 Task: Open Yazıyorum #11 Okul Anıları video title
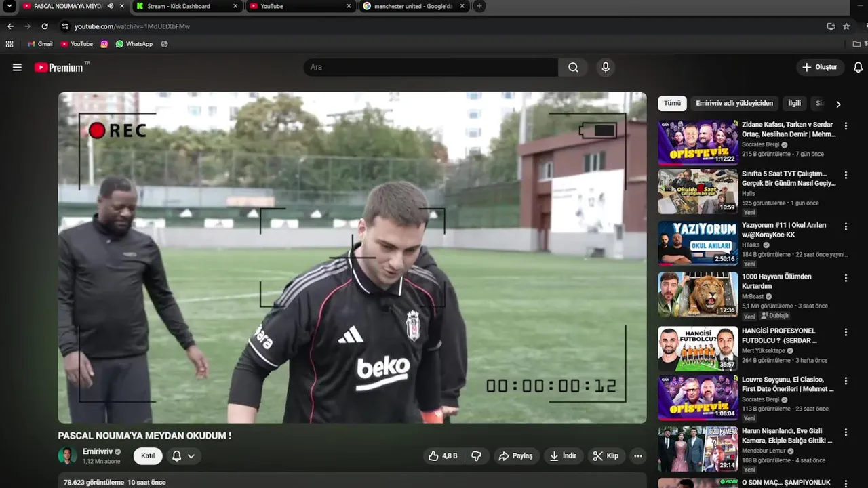pos(784,230)
